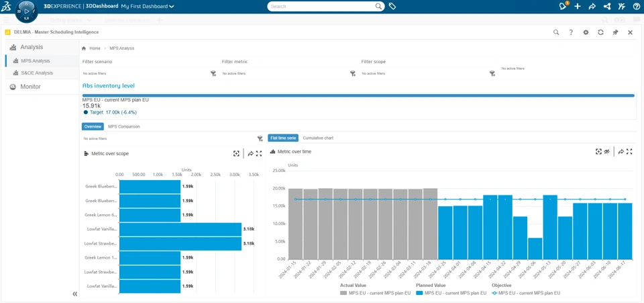Click the Metric over time title

coord(294,152)
